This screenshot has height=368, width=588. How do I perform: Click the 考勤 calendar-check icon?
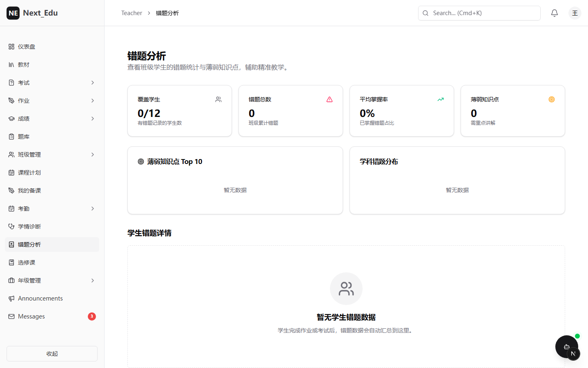(x=11, y=209)
